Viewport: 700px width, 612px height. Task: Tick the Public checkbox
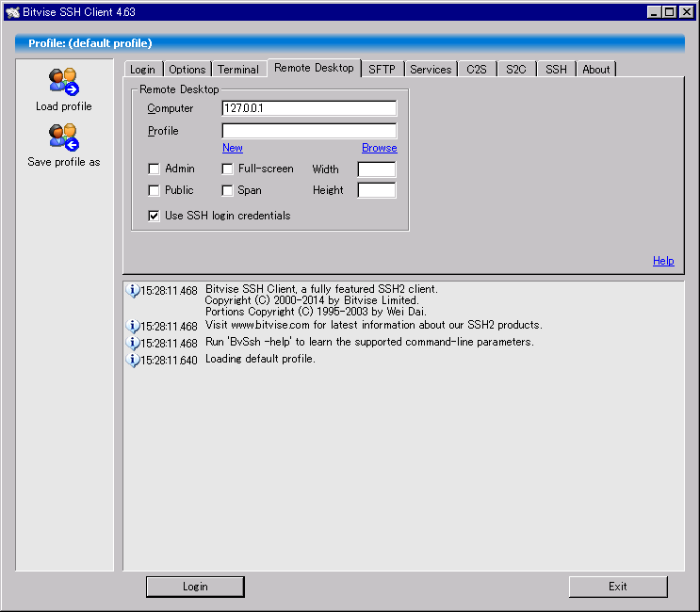coord(154,190)
